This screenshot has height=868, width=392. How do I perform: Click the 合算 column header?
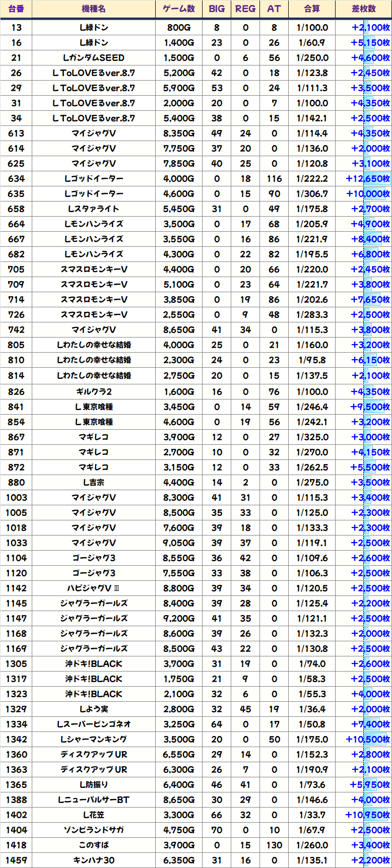click(x=312, y=9)
